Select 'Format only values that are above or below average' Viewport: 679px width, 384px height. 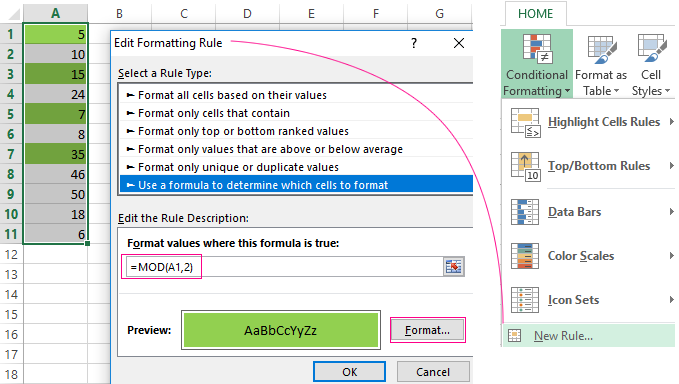pyautogui.click(x=296, y=149)
